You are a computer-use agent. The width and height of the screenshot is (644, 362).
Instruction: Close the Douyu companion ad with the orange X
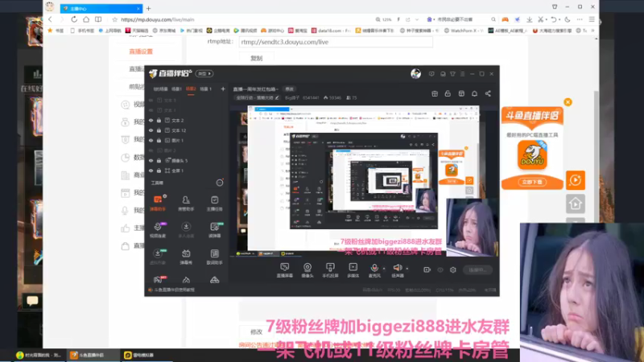tap(568, 102)
